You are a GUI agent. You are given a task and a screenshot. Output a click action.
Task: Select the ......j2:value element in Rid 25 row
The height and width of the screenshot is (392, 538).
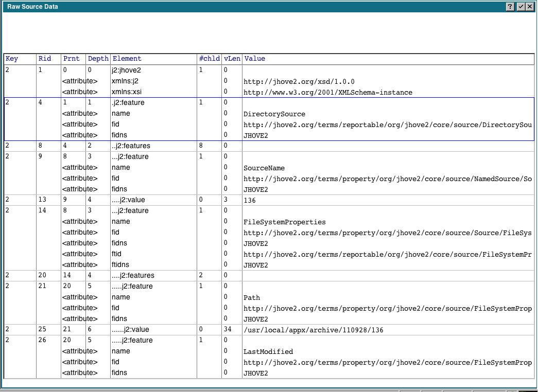pyautogui.click(x=130, y=330)
